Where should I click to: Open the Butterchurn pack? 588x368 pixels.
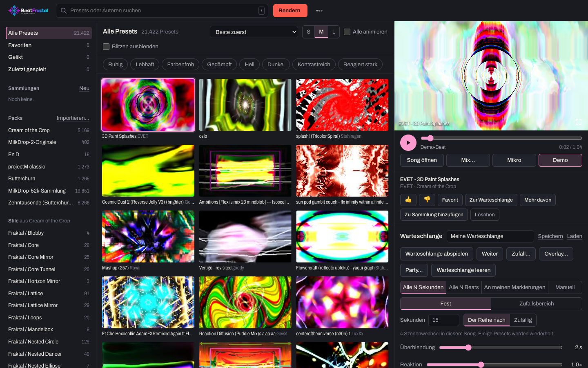49,179
